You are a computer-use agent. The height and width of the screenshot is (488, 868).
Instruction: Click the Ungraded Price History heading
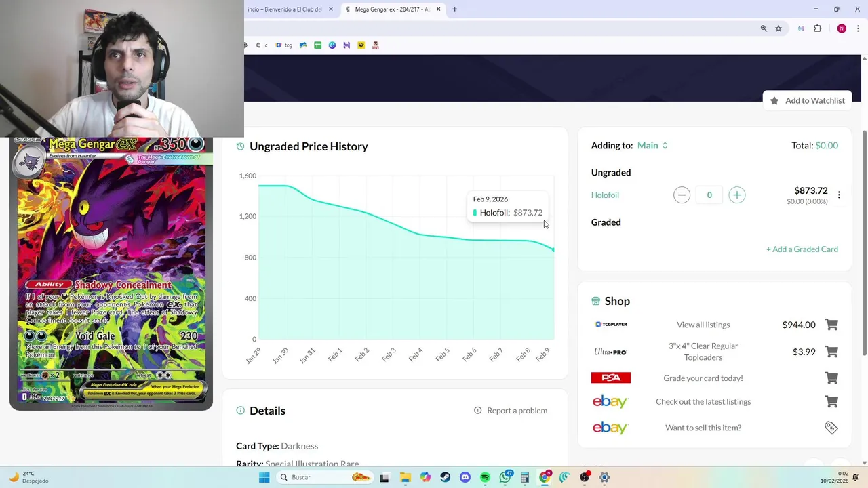point(309,146)
